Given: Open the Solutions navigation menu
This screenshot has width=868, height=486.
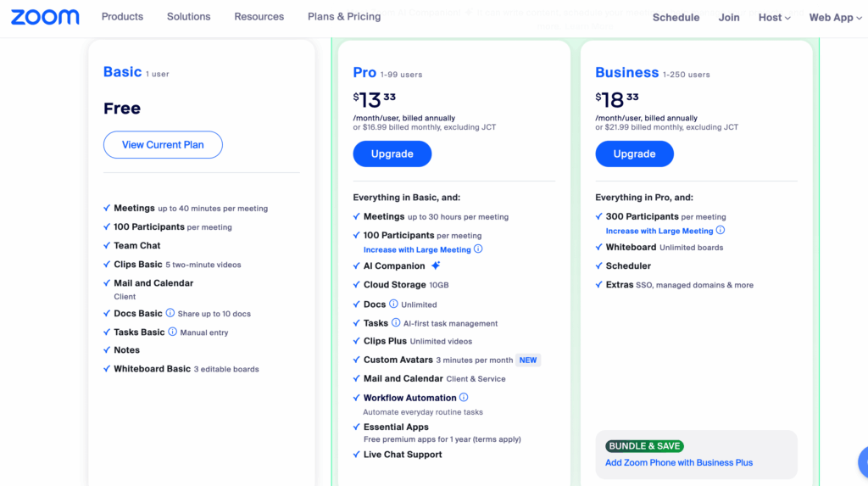Looking at the screenshot, I should pos(188,16).
